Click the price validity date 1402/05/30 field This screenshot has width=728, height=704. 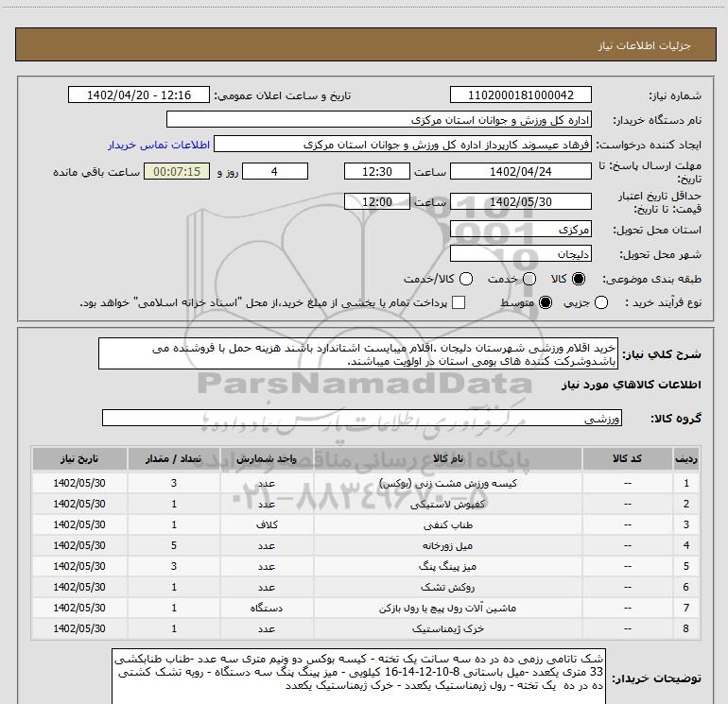[520, 201]
